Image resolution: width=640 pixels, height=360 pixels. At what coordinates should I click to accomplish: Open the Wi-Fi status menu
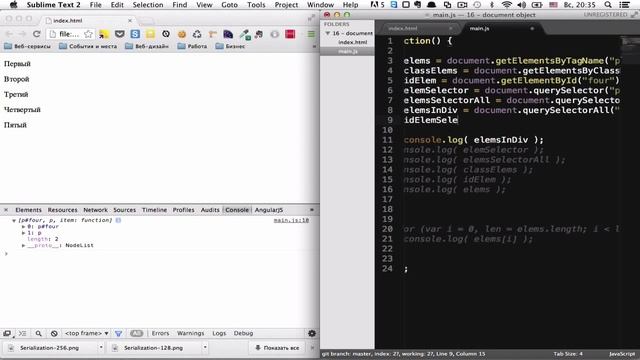coord(507,5)
